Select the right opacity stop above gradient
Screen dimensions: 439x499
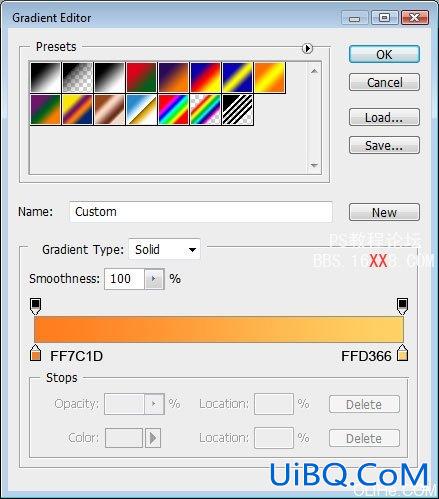click(x=402, y=306)
